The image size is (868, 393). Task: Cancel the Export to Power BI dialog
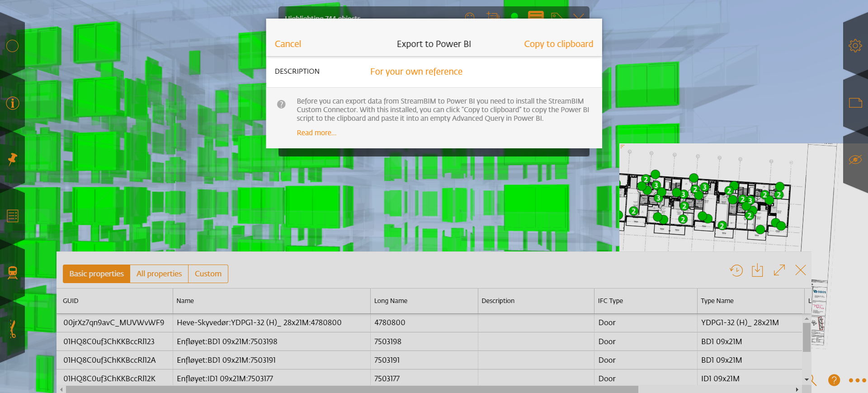pos(288,44)
